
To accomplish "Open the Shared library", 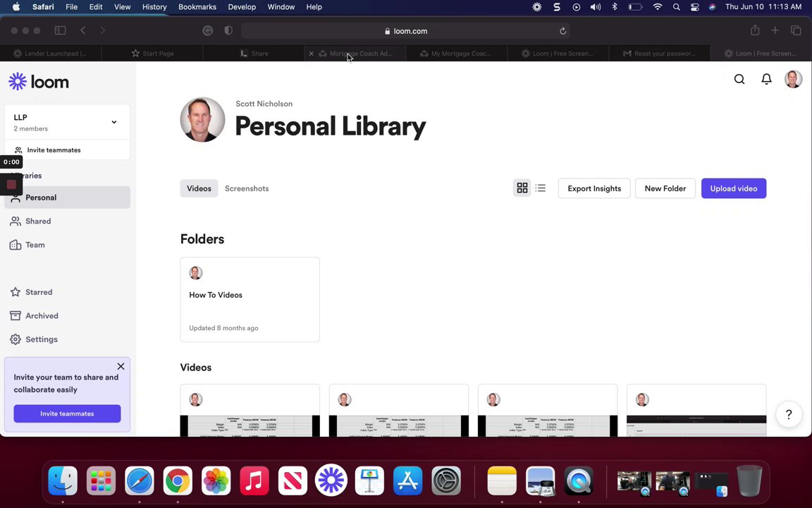I will [68, 221].
